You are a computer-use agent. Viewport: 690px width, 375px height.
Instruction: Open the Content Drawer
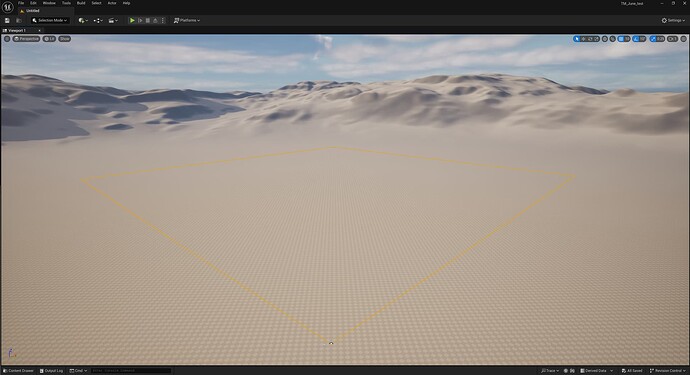point(18,371)
